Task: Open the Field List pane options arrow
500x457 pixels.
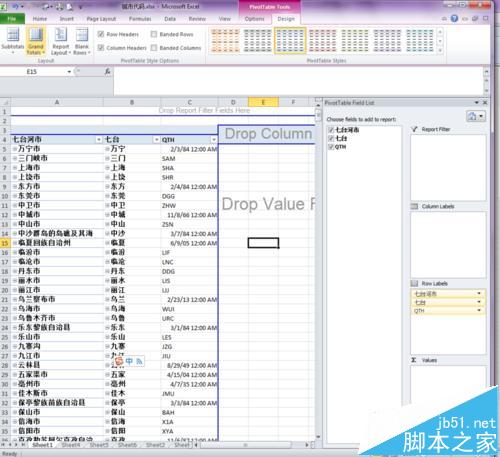Action: point(477,103)
